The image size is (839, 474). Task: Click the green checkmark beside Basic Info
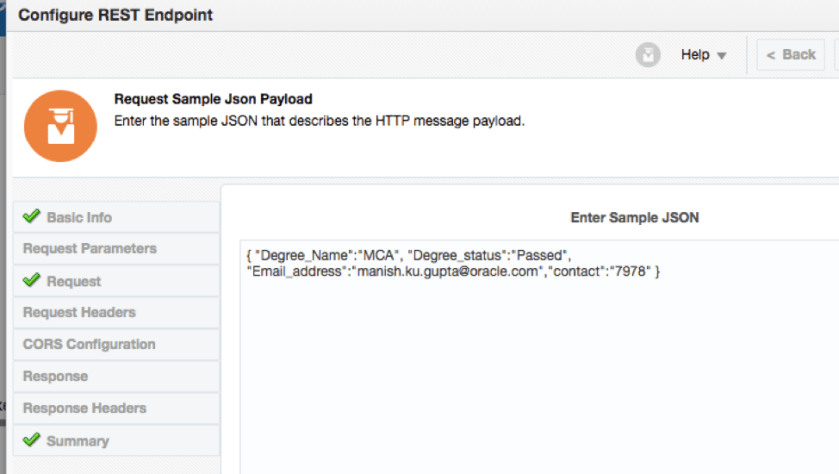pyautogui.click(x=31, y=216)
